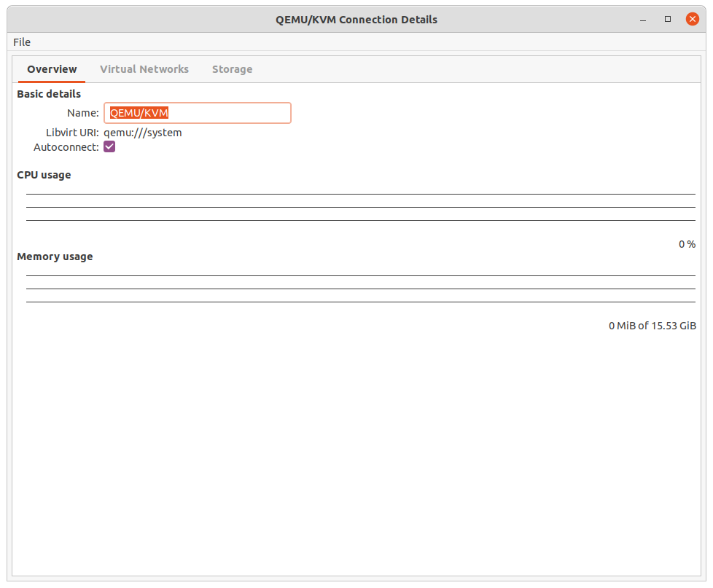Switch to the Virtual Networks tab

144,69
